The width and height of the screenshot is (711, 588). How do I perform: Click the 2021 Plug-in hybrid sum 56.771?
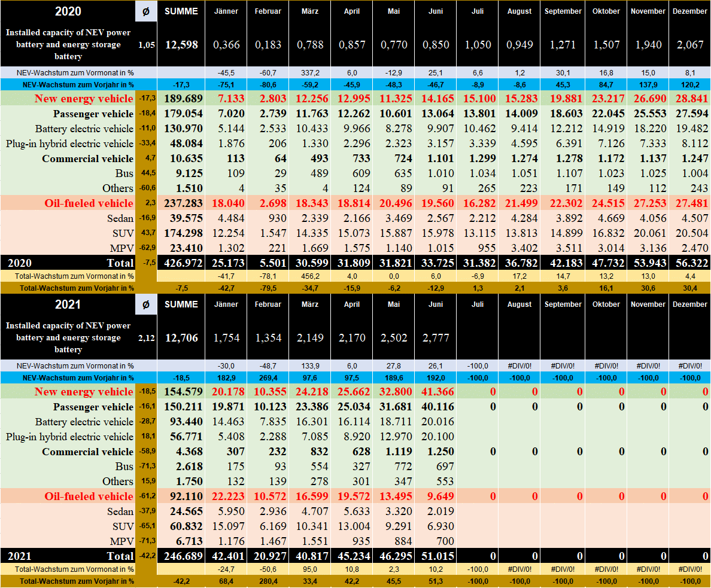pyautogui.click(x=181, y=437)
